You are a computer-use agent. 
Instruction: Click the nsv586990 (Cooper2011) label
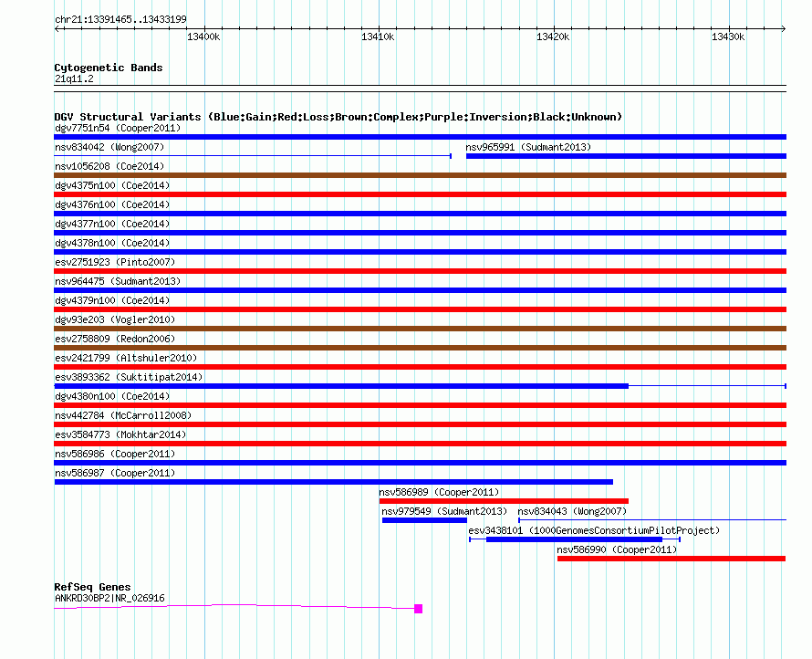(x=617, y=549)
